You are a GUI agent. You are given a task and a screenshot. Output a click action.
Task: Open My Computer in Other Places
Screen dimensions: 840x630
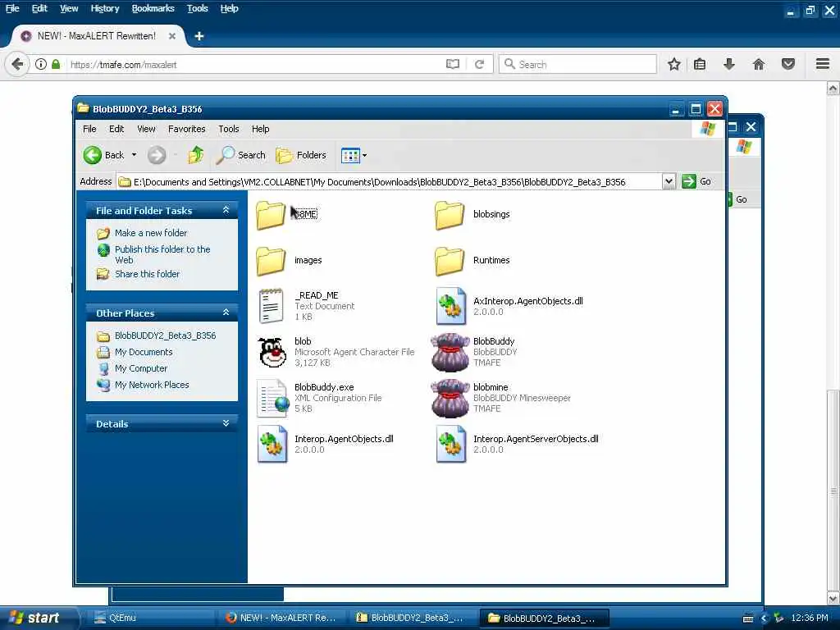pyautogui.click(x=141, y=368)
